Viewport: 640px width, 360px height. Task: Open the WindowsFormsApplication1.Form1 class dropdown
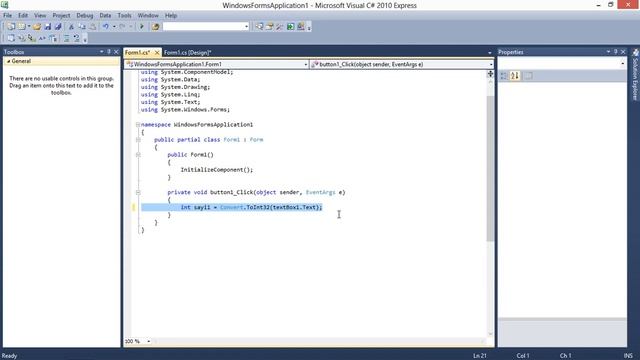pos(305,64)
